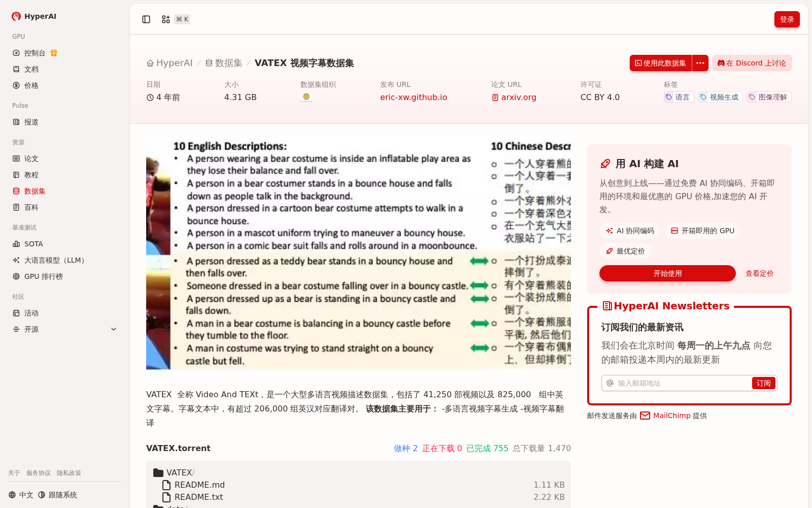Screen dimensions: 812x508
Task: Go to 数据集 breadcrumb
Action: [x=224, y=63]
